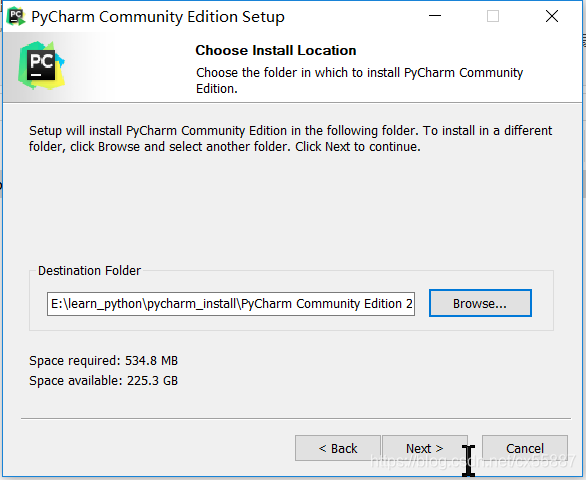The width and height of the screenshot is (586, 480).
Task: Minimize the setup window
Action: tap(435, 16)
